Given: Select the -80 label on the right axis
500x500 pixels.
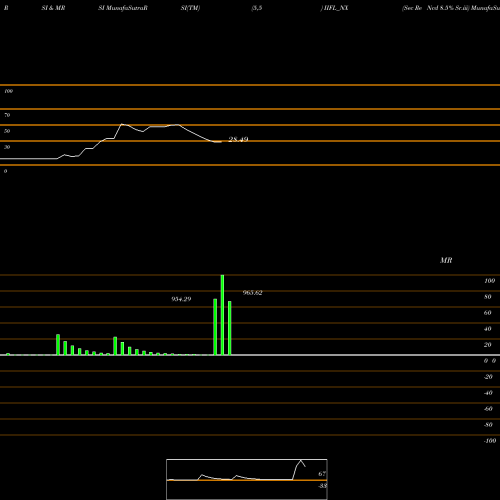Looking at the screenshot, I should tap(488, 425).
